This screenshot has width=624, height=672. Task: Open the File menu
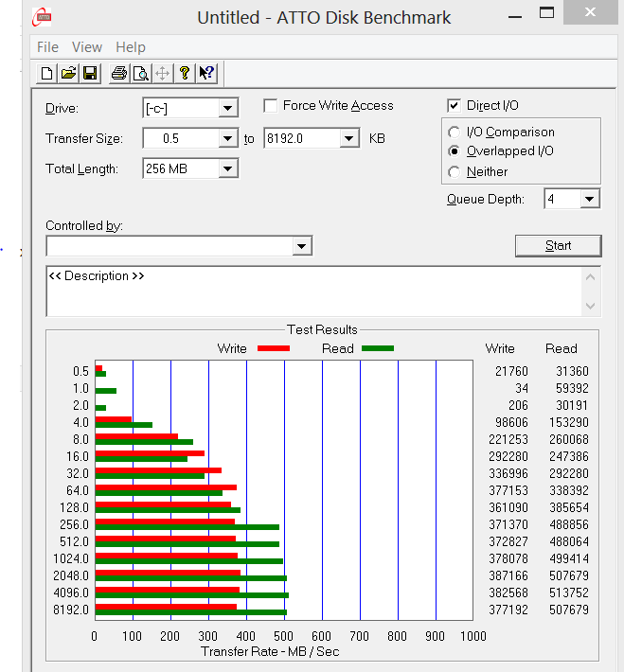tap(47, 47)
